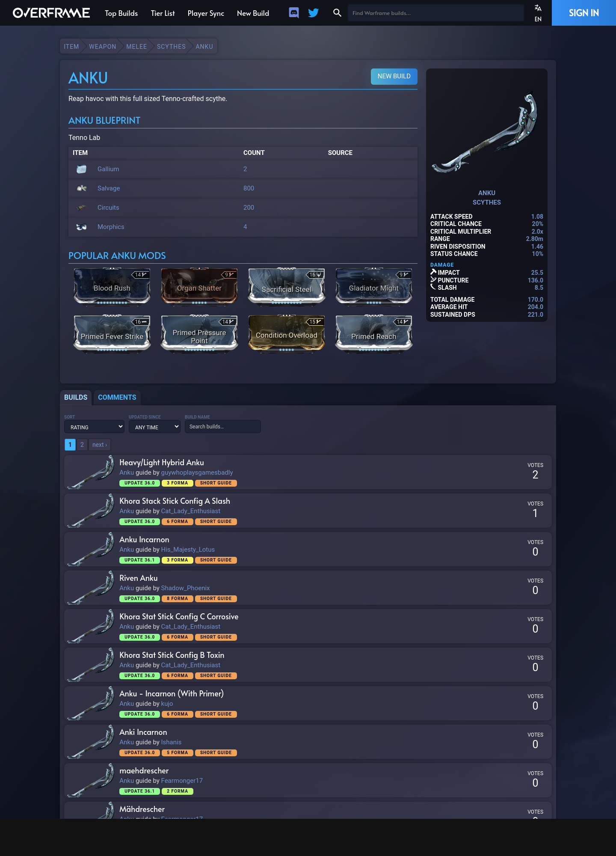Open Top Builds in the navigation

[121, 13]
